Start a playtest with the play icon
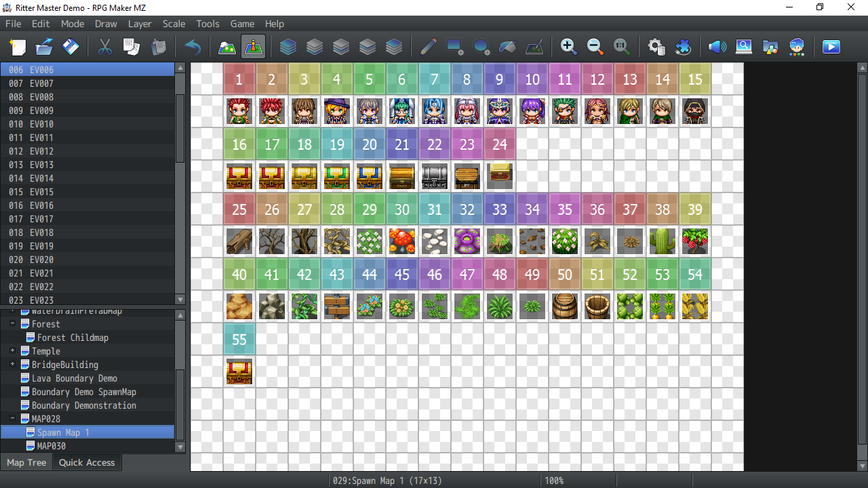The height and width of the screenshot is (488, 868). click(x=831, y=47)
